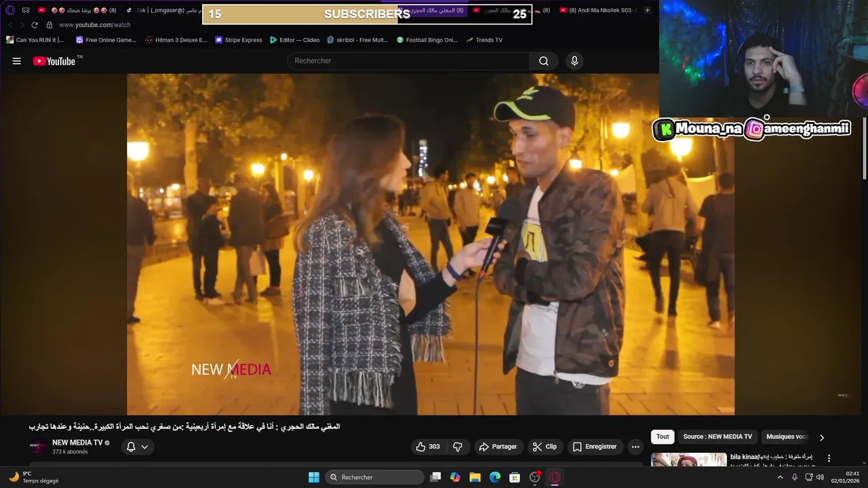The image size is (868, 488).
Task: Create a clip with the Clip button
Action: coord(545,447)
